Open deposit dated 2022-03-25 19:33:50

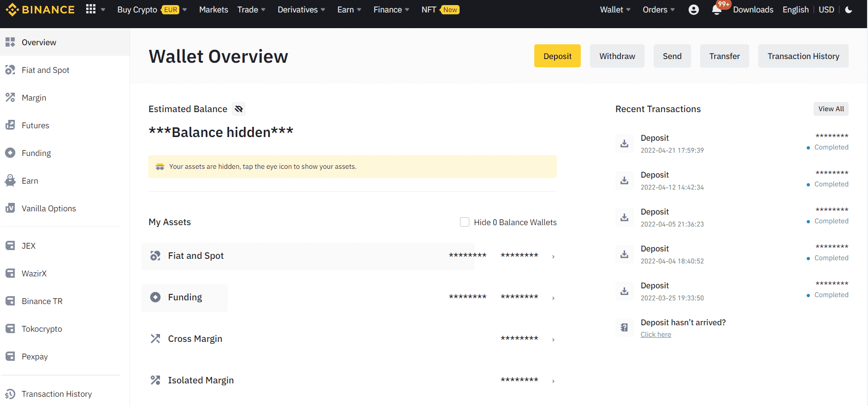tap(732, 291)
